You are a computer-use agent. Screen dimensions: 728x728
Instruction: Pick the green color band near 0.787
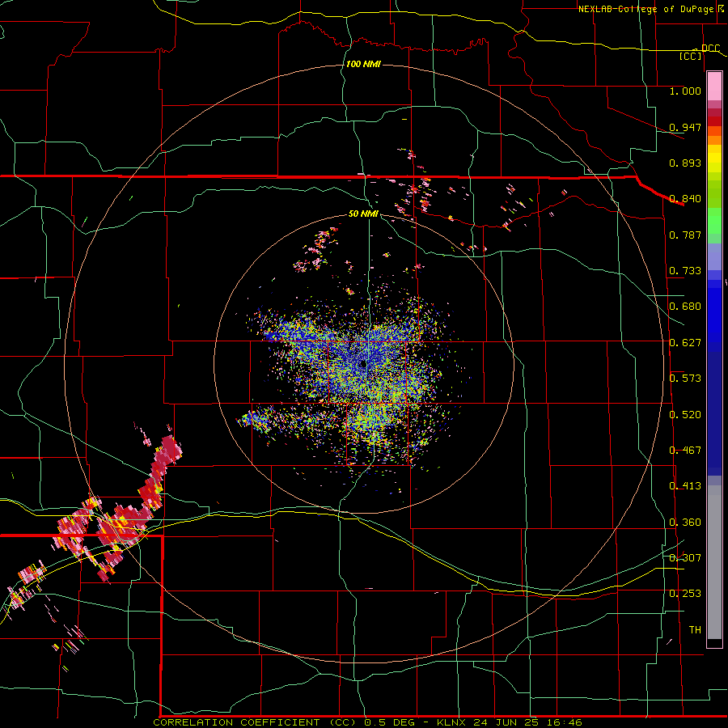714,226
